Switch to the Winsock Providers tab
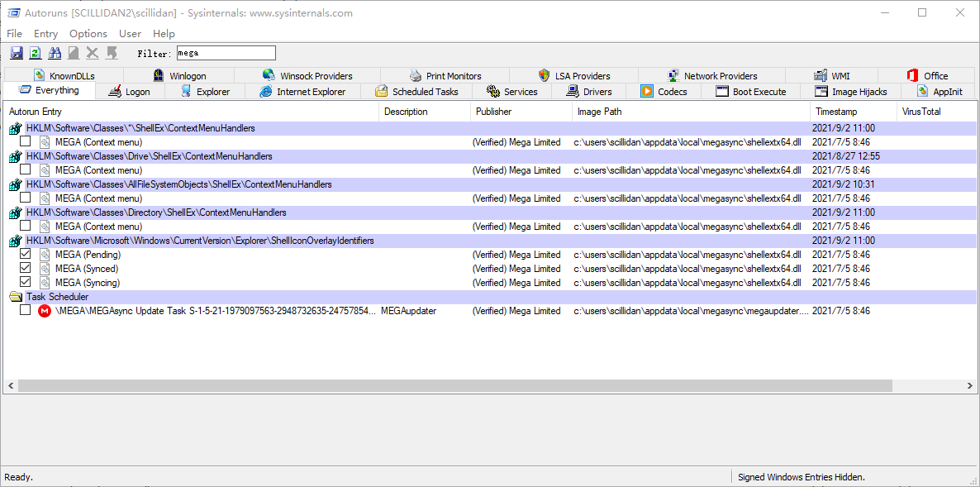This screenshot has width=980, height=487. pyautogui.click(x=307, y=75)
